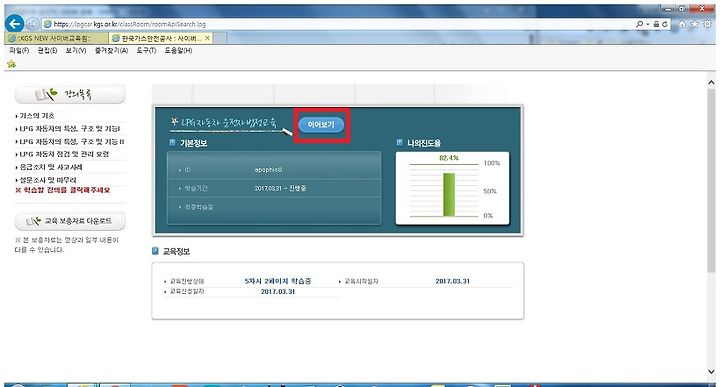Click the 기본정보 section icon

(x=172, y=143)
